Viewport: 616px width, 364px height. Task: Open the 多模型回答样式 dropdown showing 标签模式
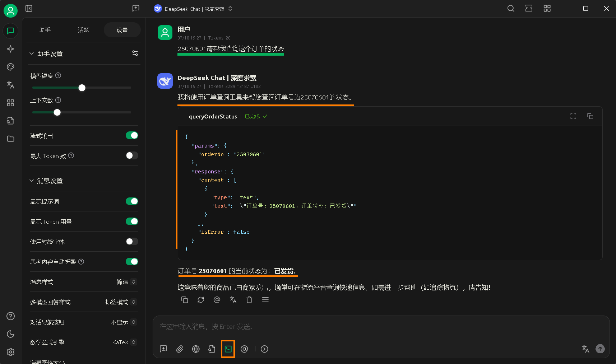coord(121,302)
